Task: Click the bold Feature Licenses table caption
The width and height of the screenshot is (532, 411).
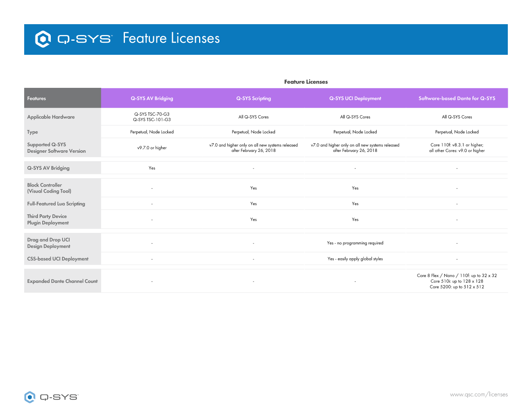Action: [x=306, y=82]
